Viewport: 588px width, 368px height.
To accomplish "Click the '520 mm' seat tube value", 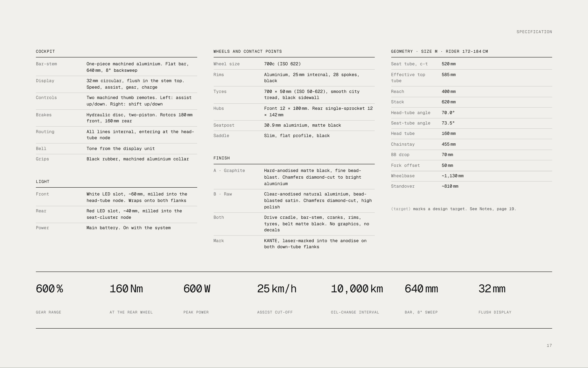I will click(449, 64).
